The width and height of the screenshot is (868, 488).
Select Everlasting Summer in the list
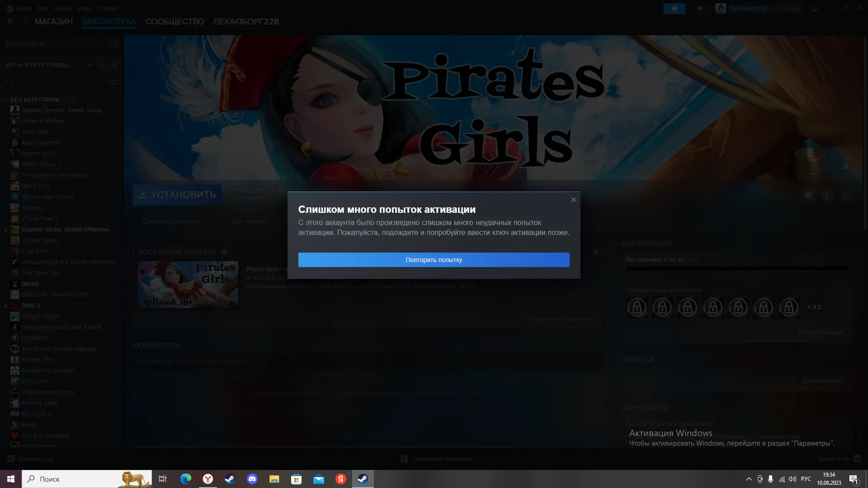coord(48,371)
